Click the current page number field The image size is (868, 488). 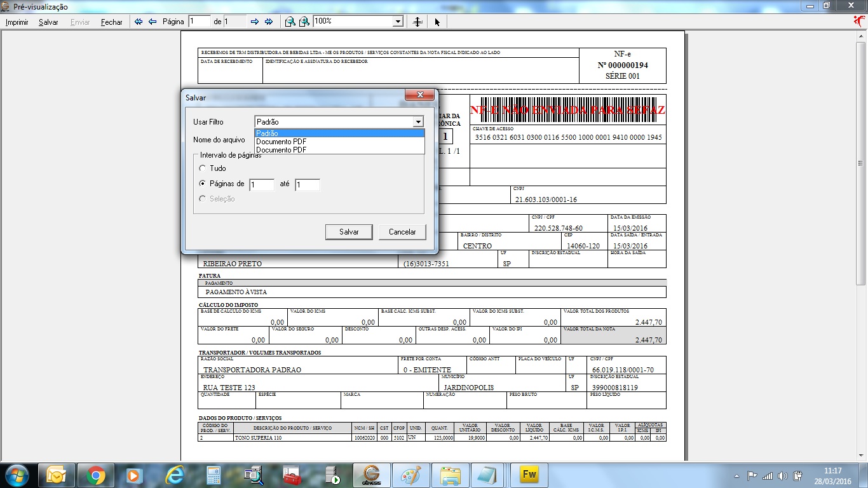pos(199,22)
